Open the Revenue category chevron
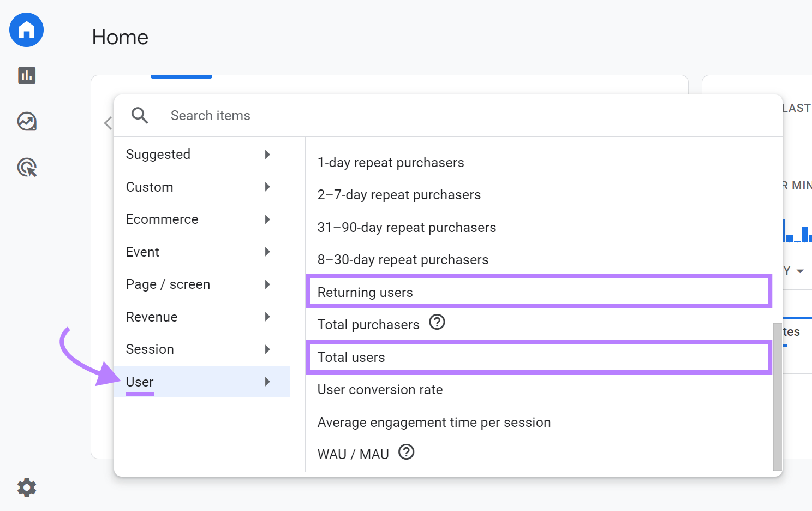Image resolution: width=812 pixels, height=511 pixels. (x=267, y=317)
